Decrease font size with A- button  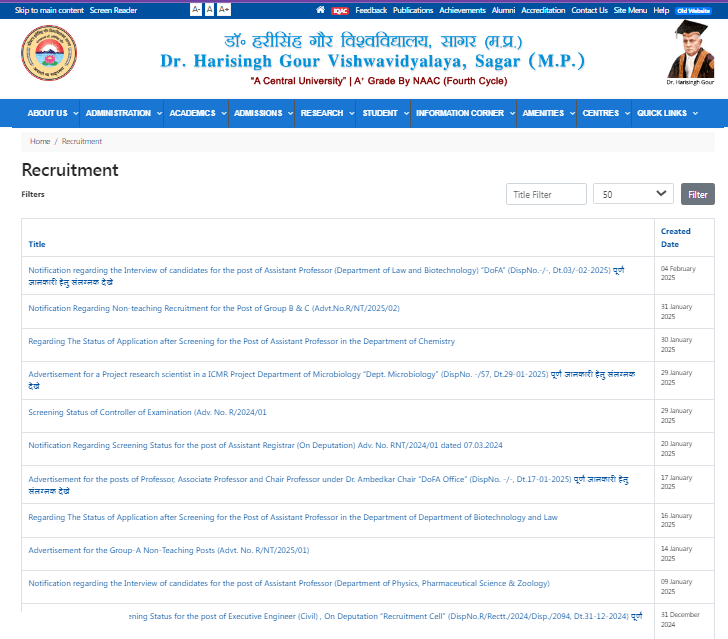[196, 10]
